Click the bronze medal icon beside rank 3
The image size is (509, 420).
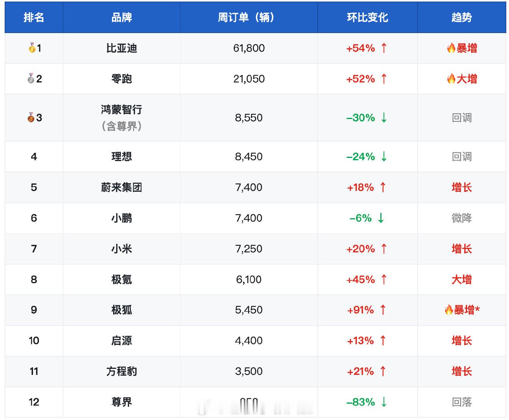(x=31, y=117)
